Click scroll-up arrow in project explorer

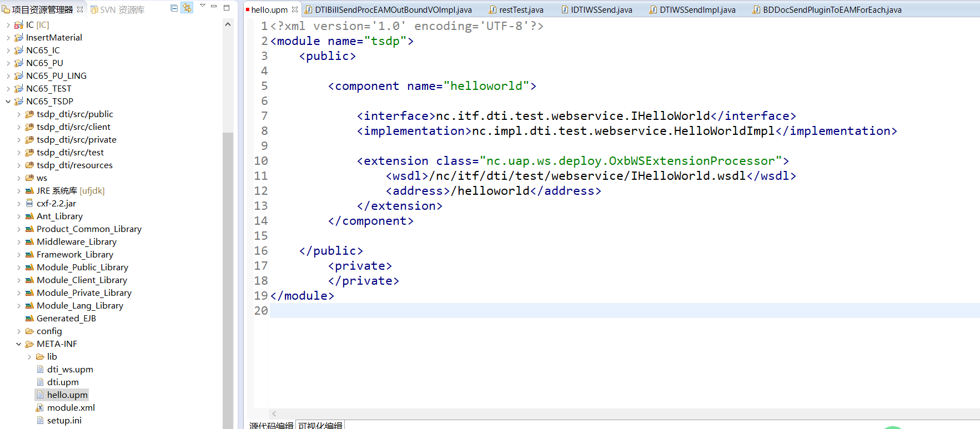point(228,24)
